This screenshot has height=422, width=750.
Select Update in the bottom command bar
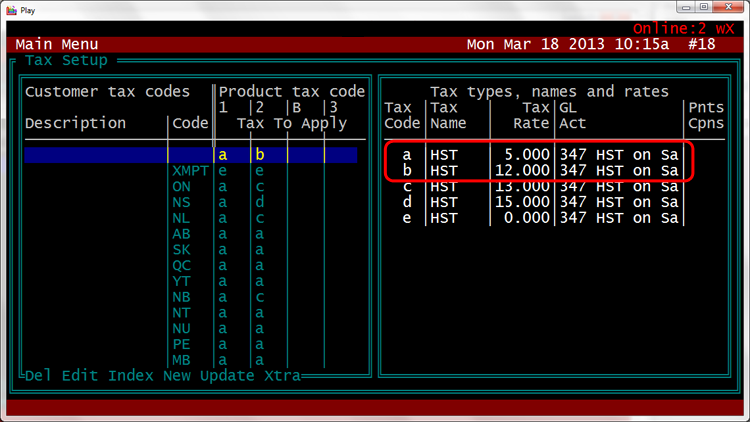point(226,376)
